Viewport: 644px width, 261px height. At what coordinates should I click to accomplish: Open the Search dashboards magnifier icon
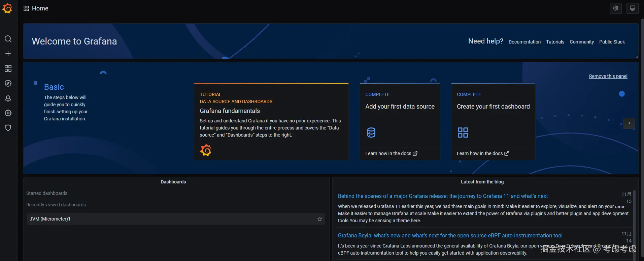pyautogui.click(x=8, y=39)
